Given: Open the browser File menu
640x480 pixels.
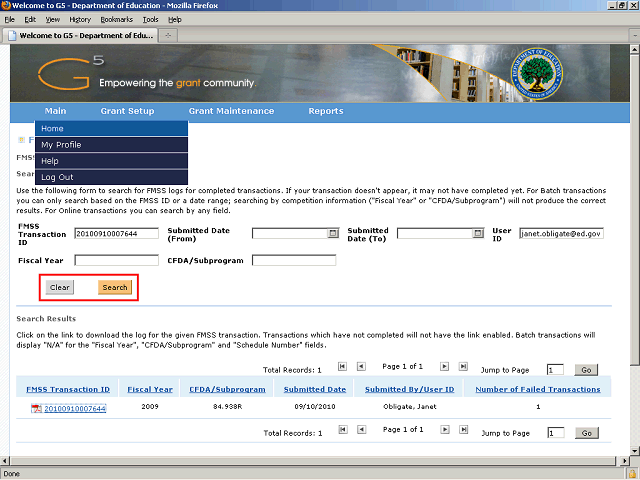Looking at the screenshot, I should pyautogui.click(x=9, y=20).
